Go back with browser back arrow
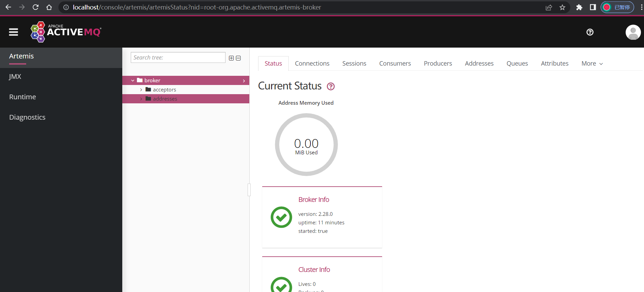 point(8,7)
